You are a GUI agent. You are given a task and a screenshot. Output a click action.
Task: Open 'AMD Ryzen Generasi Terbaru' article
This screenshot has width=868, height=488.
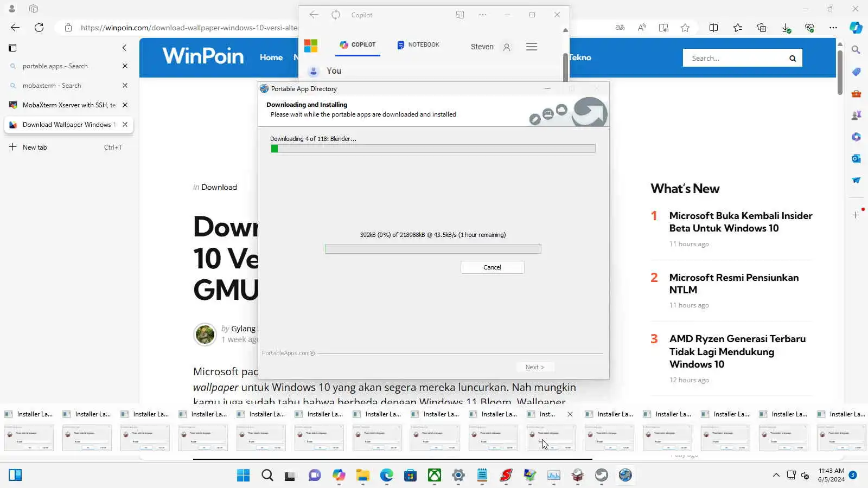click(x=737, y=351)
